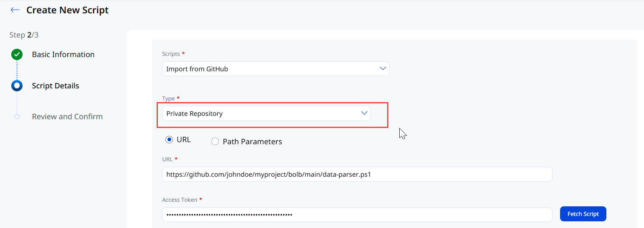
Task: Click the Fetch Script button
Action: tap(583, 214)
